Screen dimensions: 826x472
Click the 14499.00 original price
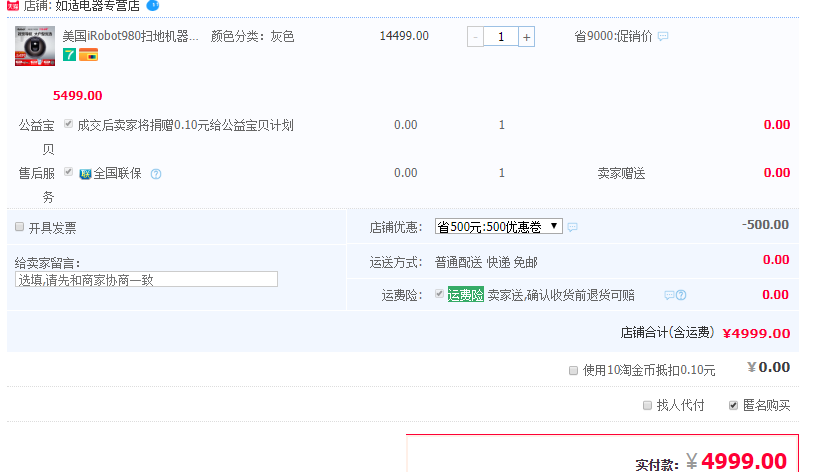pos(404,36)
